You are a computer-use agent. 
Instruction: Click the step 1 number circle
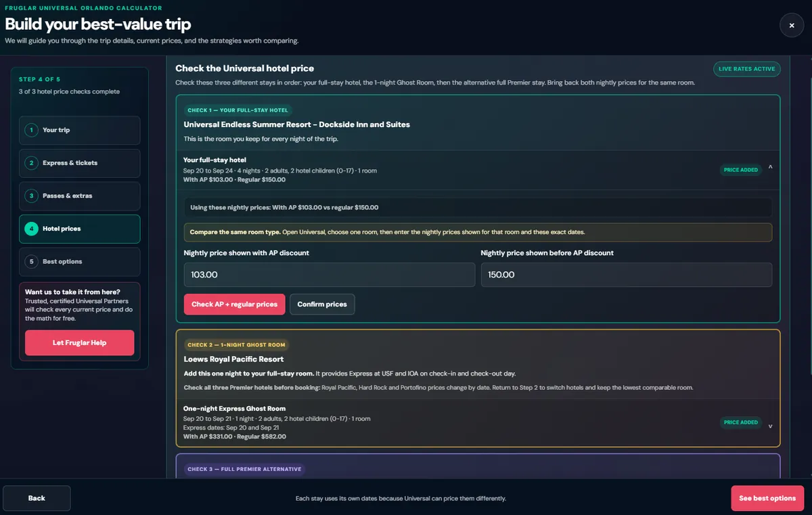click(x=31, y=130)
